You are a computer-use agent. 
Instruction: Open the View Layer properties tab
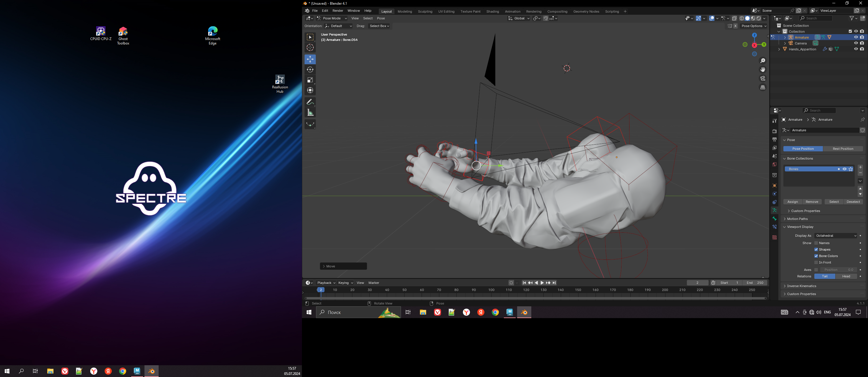coord(774,148)
